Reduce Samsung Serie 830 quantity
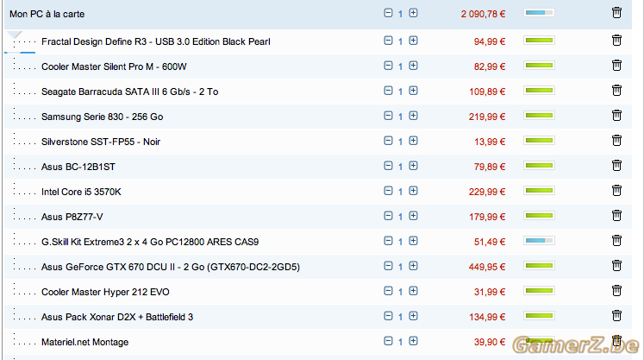 coord(388,116)
